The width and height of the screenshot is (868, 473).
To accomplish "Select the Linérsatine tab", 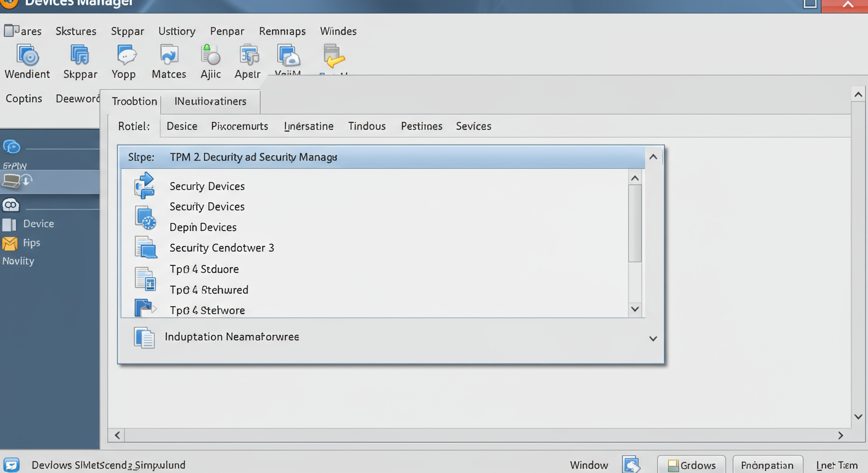I will tap(309, 126).
